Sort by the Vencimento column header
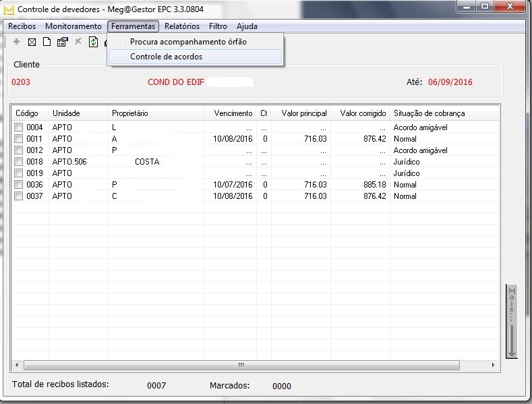The height and width of the screenshot is (404, 532). [233, 113]
